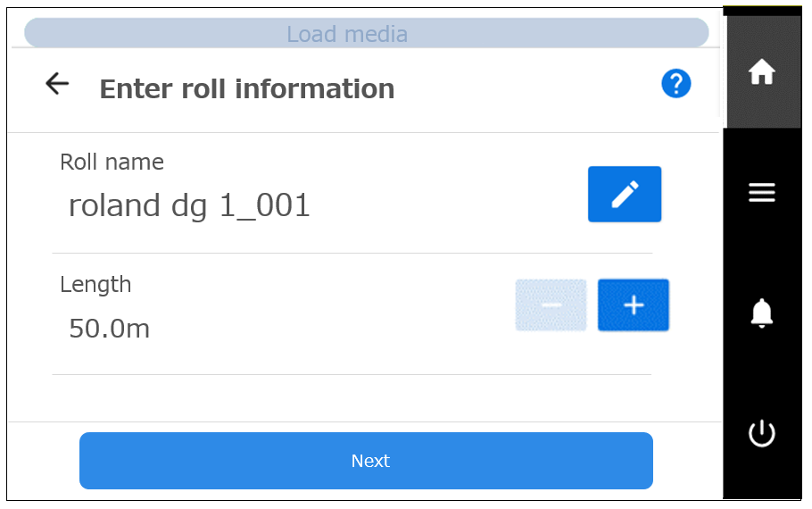Click the 'Roll name' label
This screenshot has height=509, width=812.
click(x=112, y=162)
